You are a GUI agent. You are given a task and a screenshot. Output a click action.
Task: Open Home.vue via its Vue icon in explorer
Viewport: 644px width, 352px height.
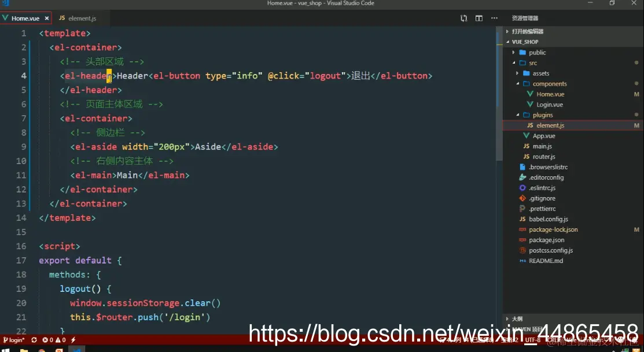tap(530, 94)
